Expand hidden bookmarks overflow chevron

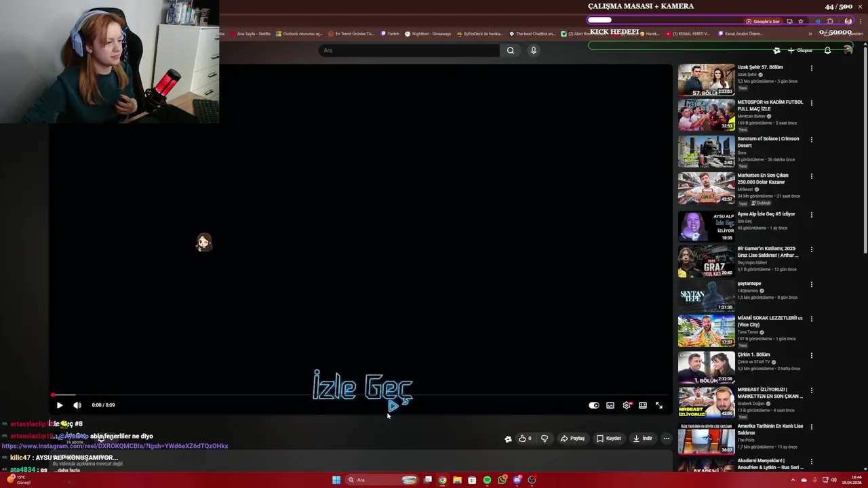coord(810,34)
